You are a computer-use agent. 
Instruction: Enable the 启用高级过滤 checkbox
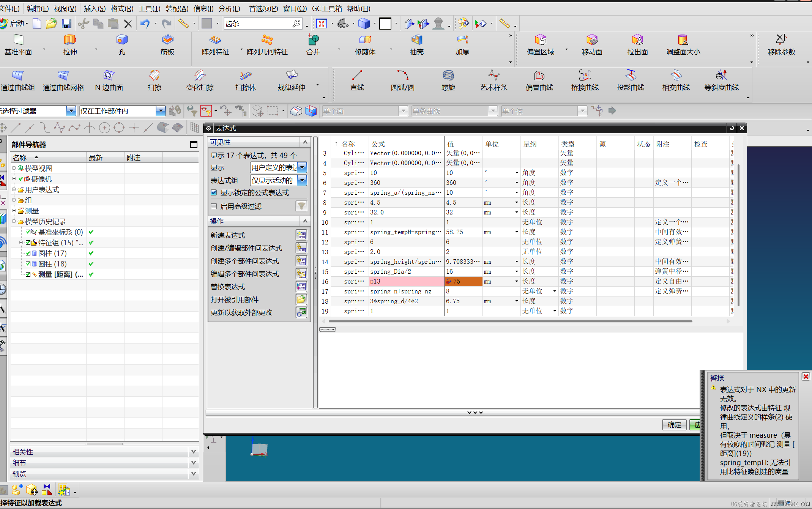click(214, 206)
